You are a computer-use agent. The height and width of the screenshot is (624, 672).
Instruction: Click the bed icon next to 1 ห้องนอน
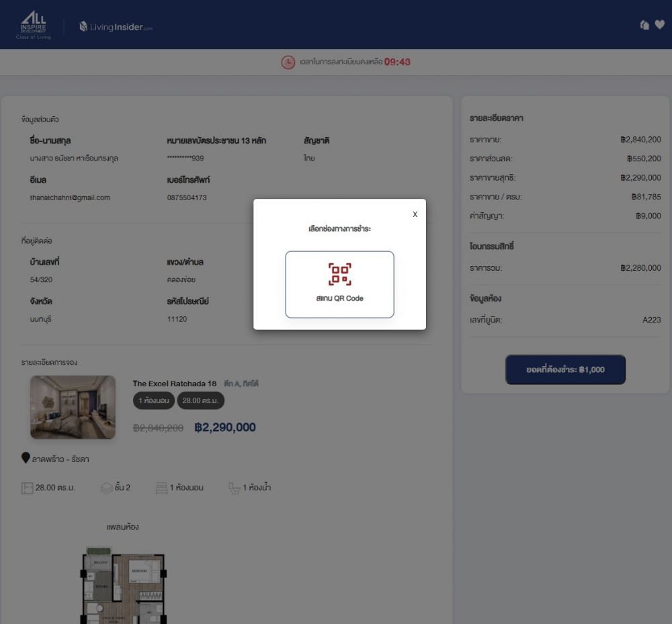tap(161, 488)
